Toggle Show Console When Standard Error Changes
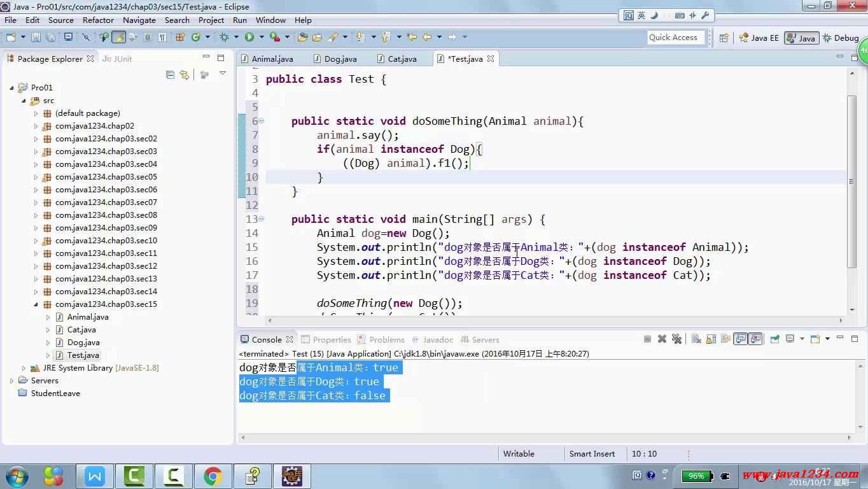868x489 pixels. click(x=755, y=339)
